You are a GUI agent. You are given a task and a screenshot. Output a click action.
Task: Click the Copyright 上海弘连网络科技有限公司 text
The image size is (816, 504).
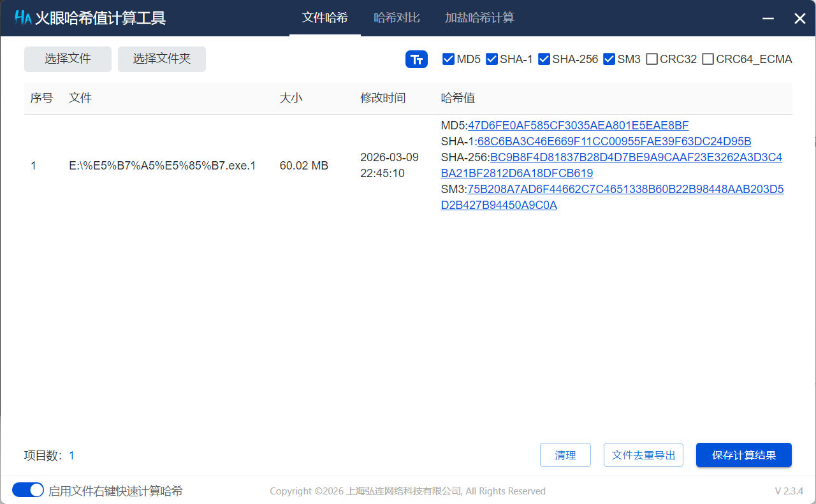(408, 491)
